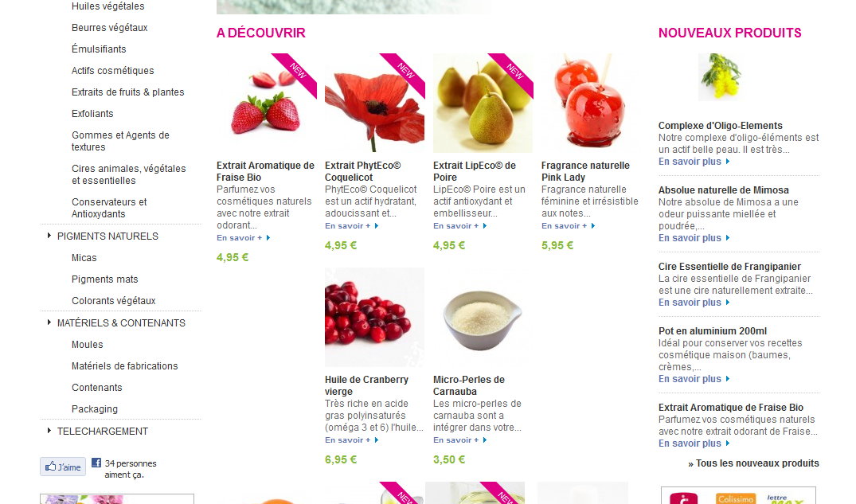
Task: Click the candy apple Pink Lady image
Action: (x=591, y=103)
